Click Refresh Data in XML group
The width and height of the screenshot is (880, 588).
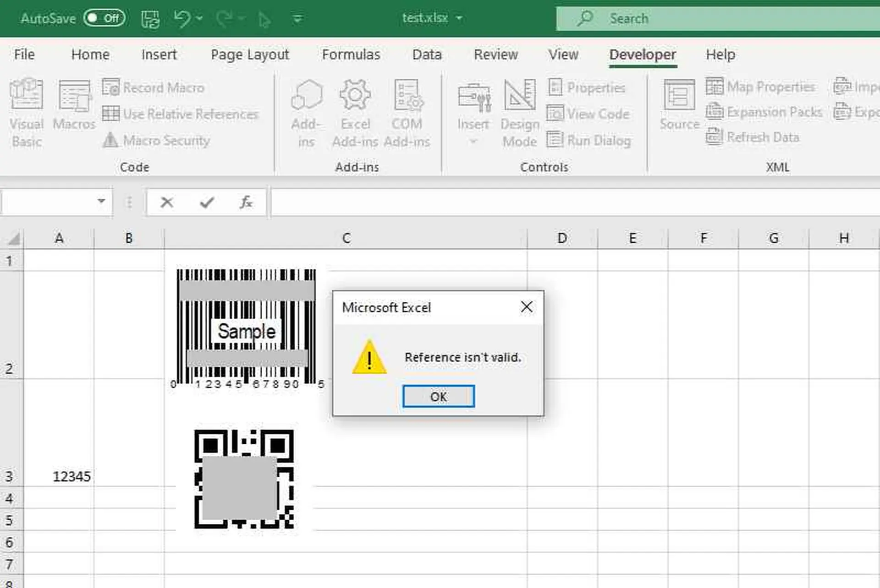point(752,137)
